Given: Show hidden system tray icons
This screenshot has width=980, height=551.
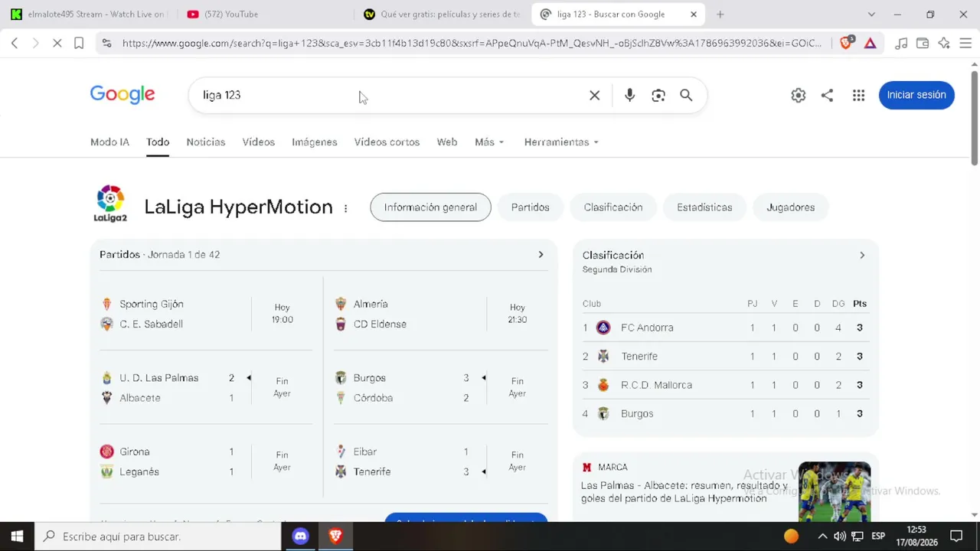Looking at the screenshot, I should coord(822,536).
